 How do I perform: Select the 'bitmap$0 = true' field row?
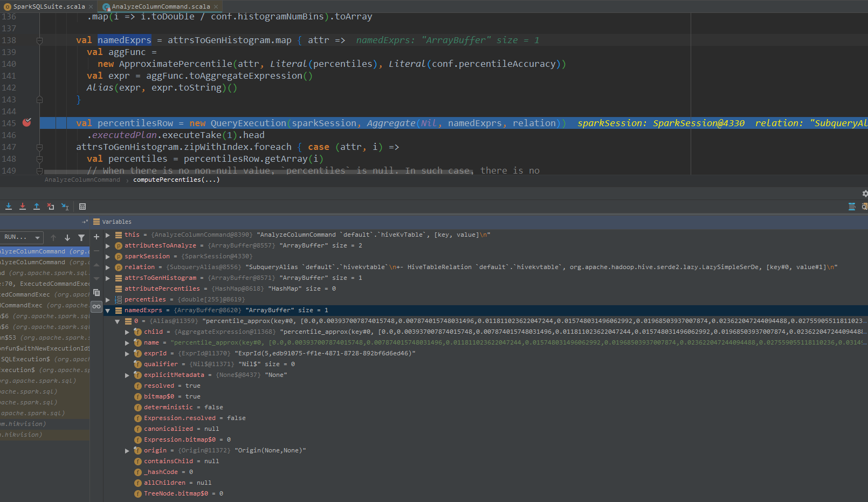[x=486, y=397]
